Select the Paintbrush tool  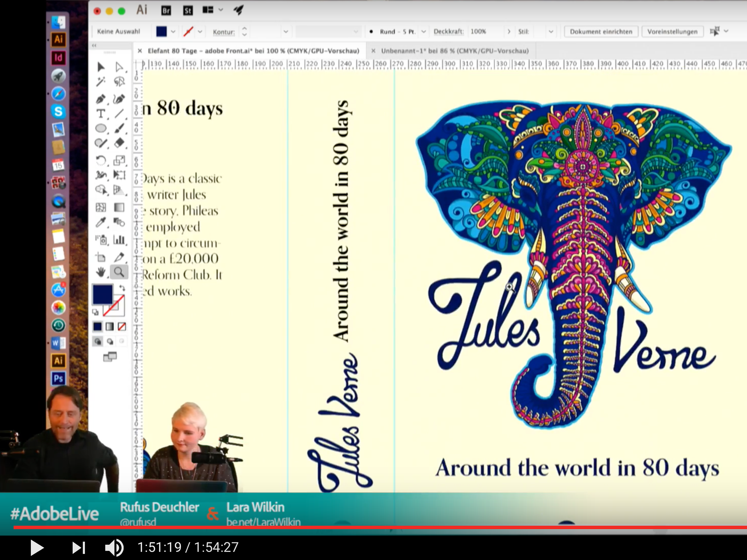119,128
